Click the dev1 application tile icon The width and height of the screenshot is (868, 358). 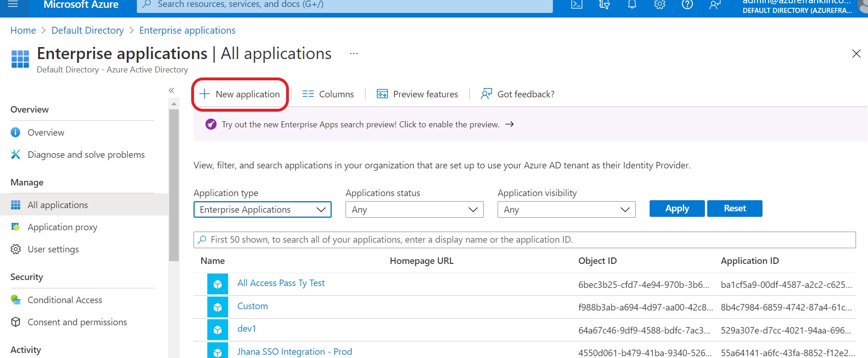[x=217, y=330]
